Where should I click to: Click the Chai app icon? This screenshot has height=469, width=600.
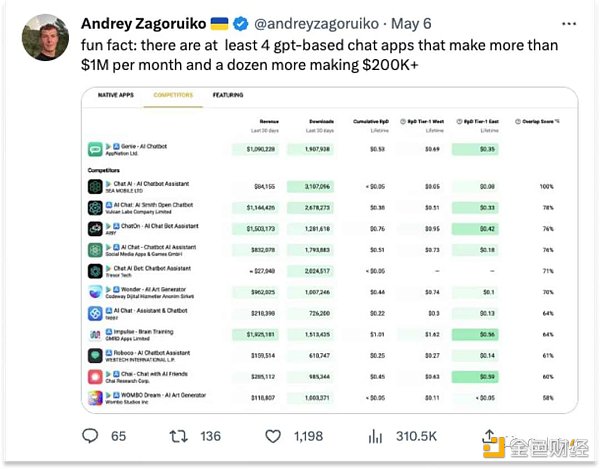[94, 376]
